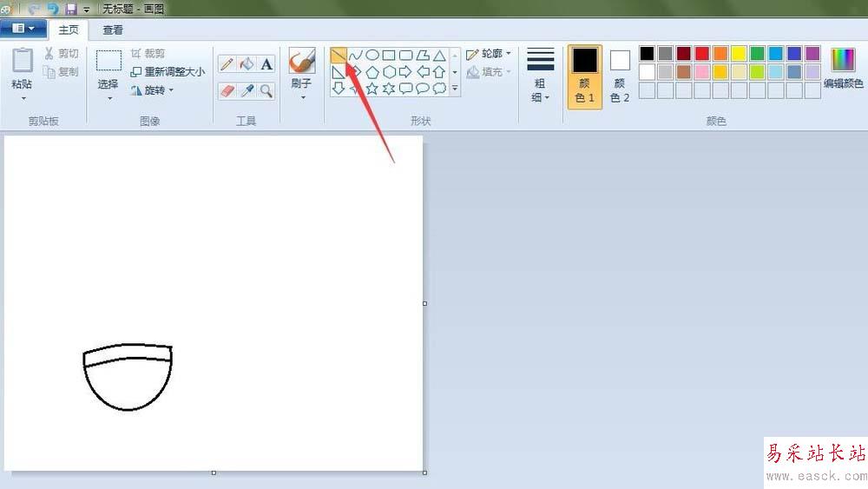
Task: Click the Save icon in title bar
Action: pyautogui.click(x=71, y=9)
